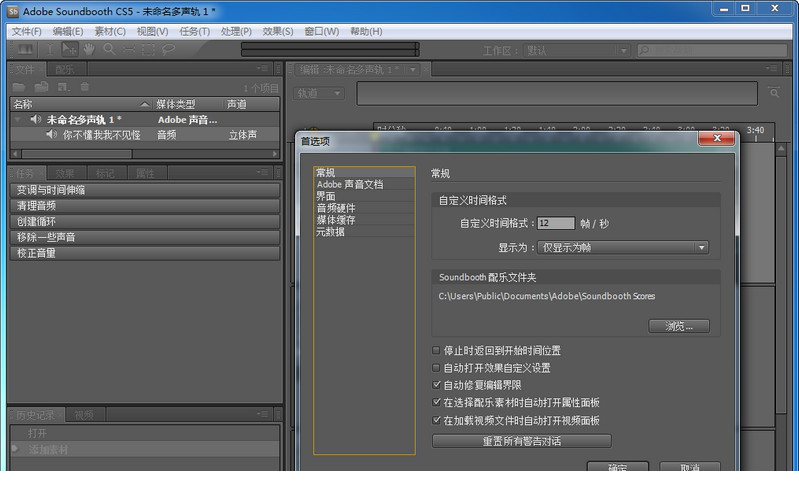The image size is (799, 489).
Task: Click the 自定义时间格式 input field
Action: (556, 223)
